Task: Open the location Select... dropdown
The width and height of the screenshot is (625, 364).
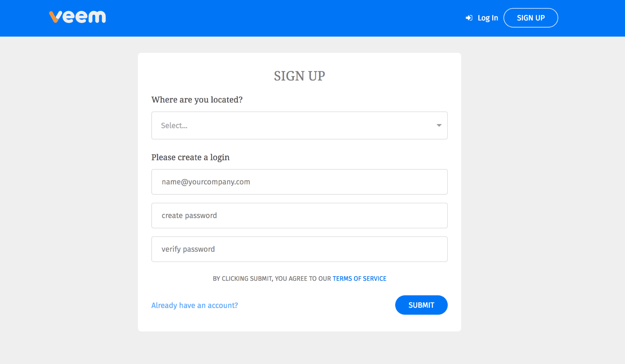Action: [299, 125]
